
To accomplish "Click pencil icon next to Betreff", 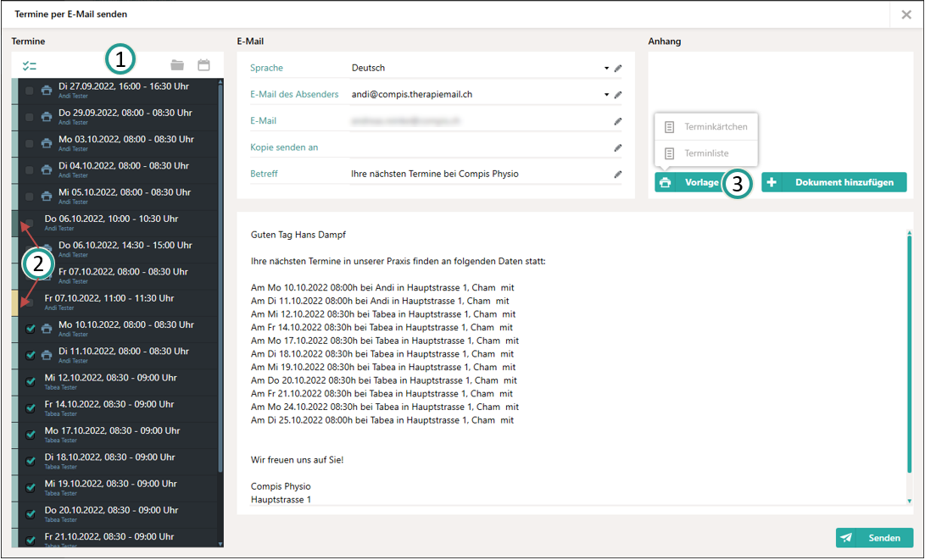I will 617,175.
